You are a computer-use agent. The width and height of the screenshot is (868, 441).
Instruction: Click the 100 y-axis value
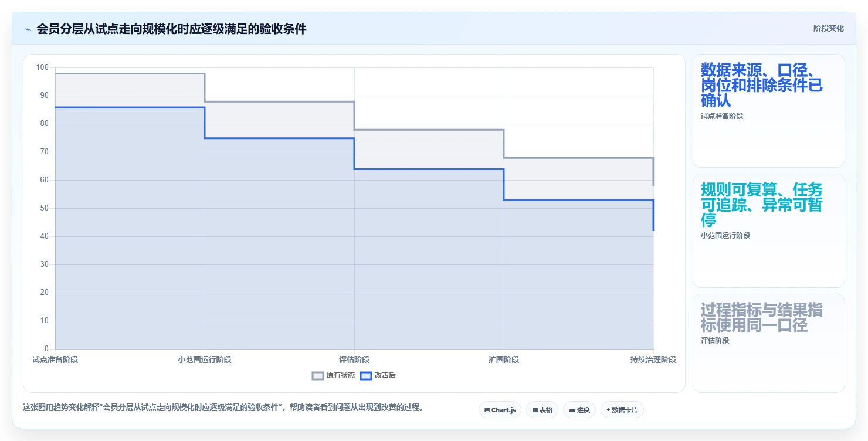click(x=42, y=67)
